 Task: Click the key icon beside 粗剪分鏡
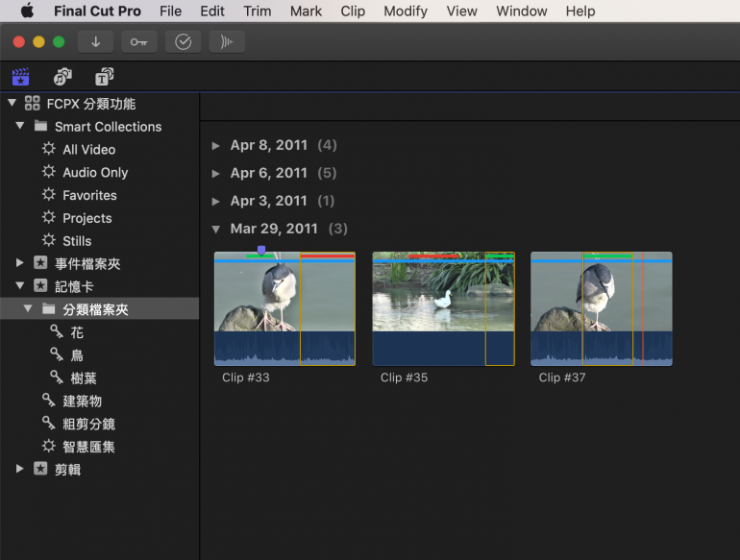tap(49, 424)
